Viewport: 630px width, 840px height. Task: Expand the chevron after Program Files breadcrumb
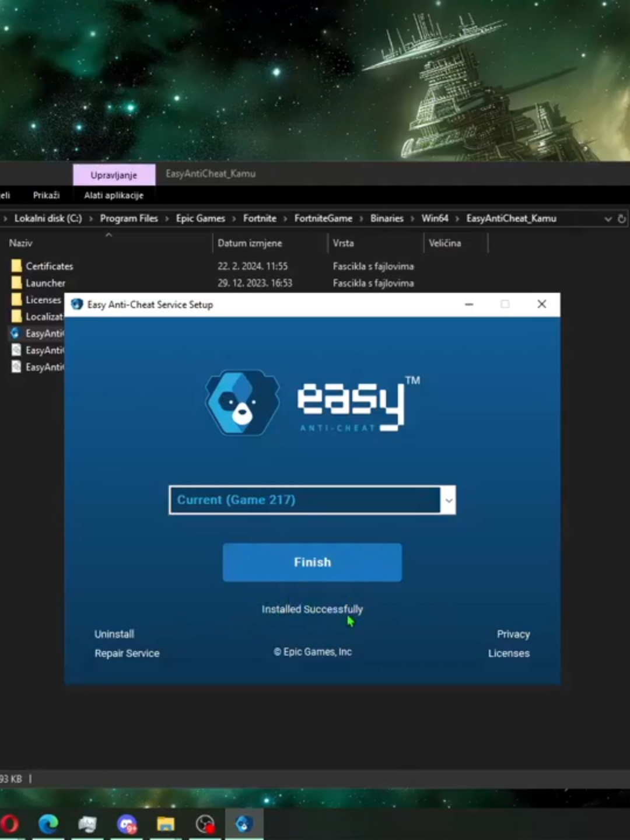point(167,219)
